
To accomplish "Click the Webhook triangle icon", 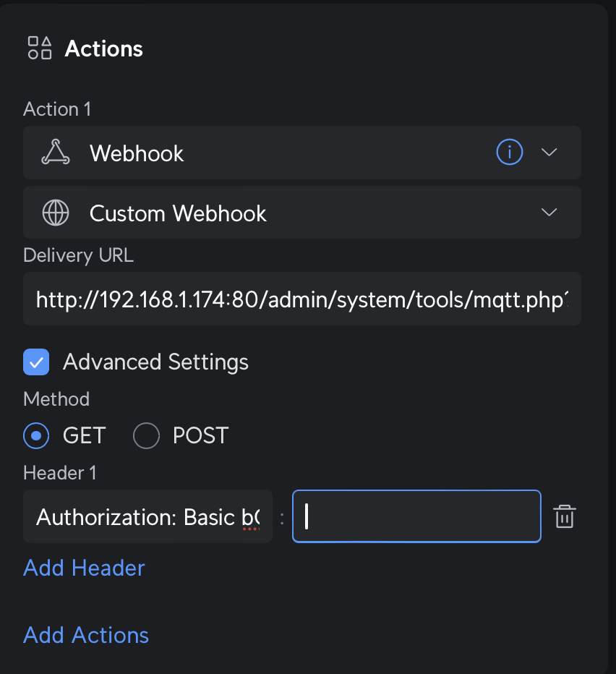I will [56, 153].
